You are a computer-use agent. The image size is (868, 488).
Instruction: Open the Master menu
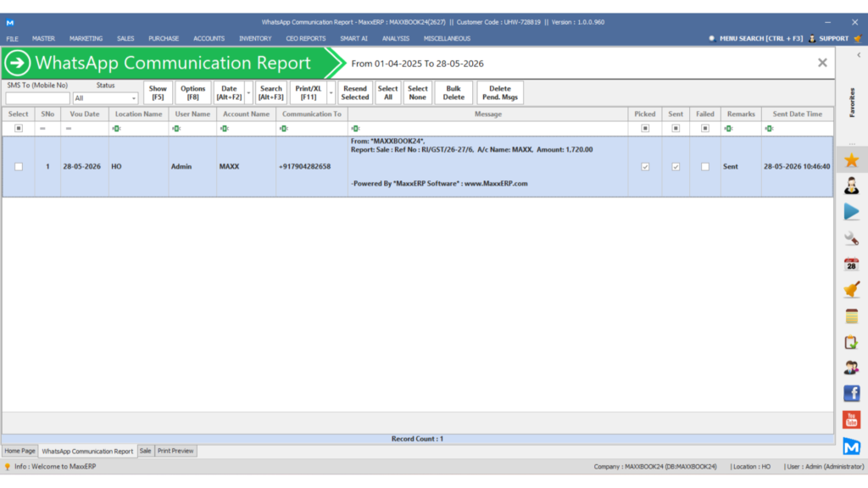click(43, 39)
